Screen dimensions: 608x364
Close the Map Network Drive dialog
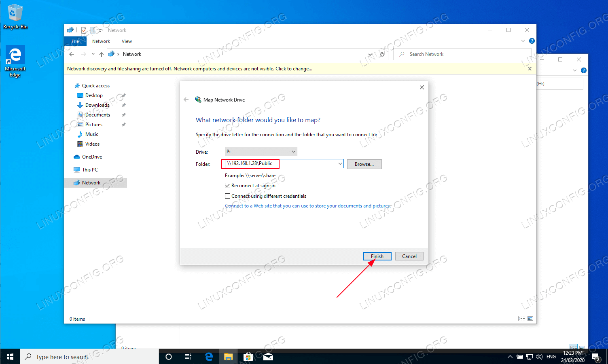tap(422, 87)
